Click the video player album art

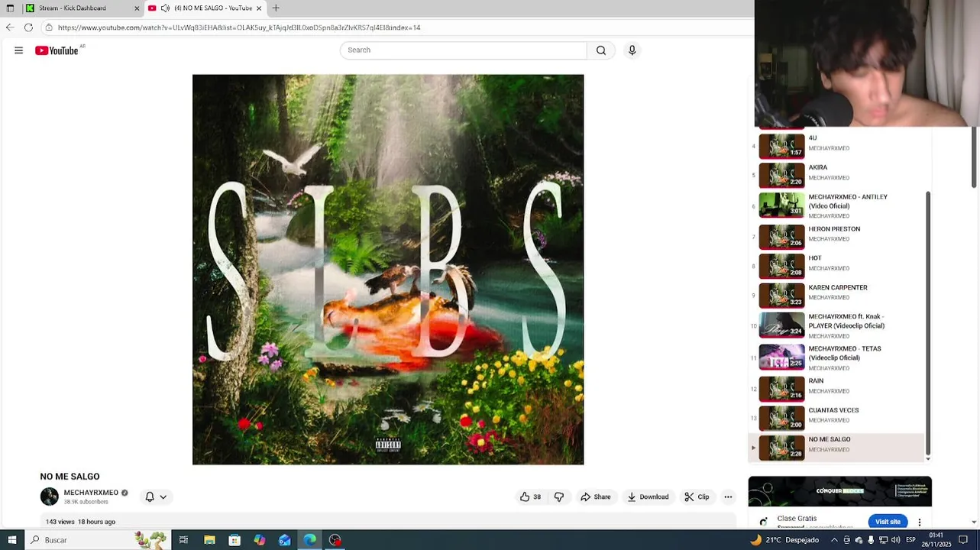point(388,270)
